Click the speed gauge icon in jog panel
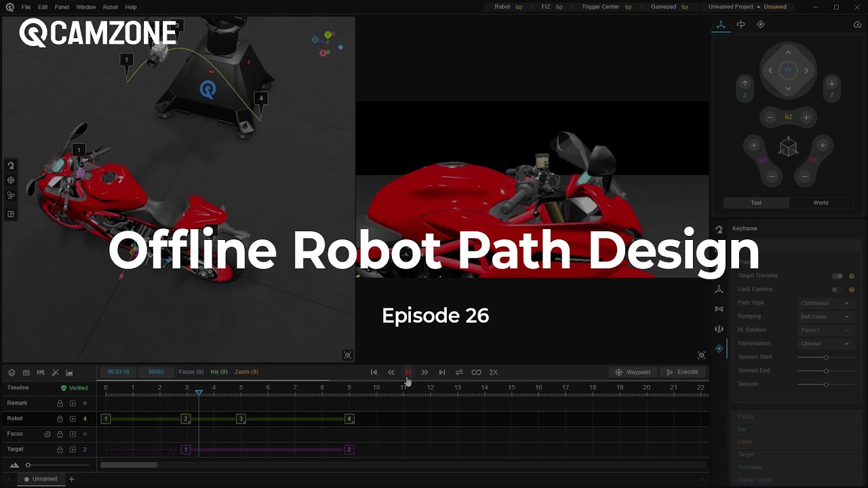This screenshot has width=868, height=488. tap(857, 24)
